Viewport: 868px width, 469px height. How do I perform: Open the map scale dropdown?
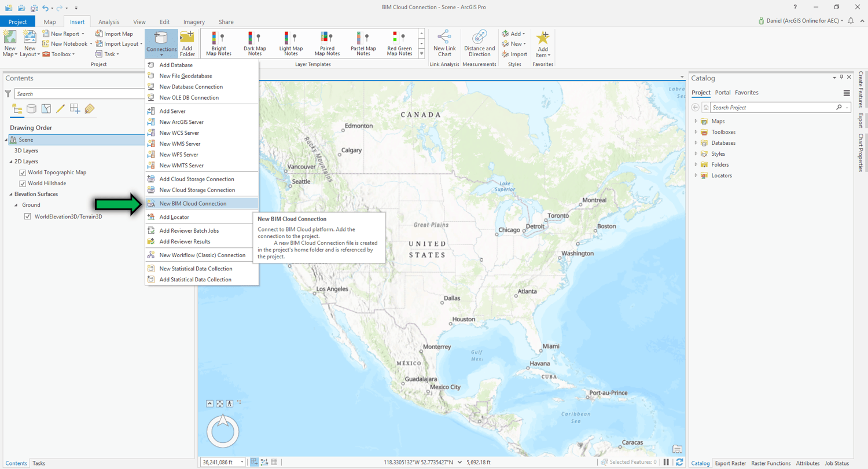pos(242,462)
